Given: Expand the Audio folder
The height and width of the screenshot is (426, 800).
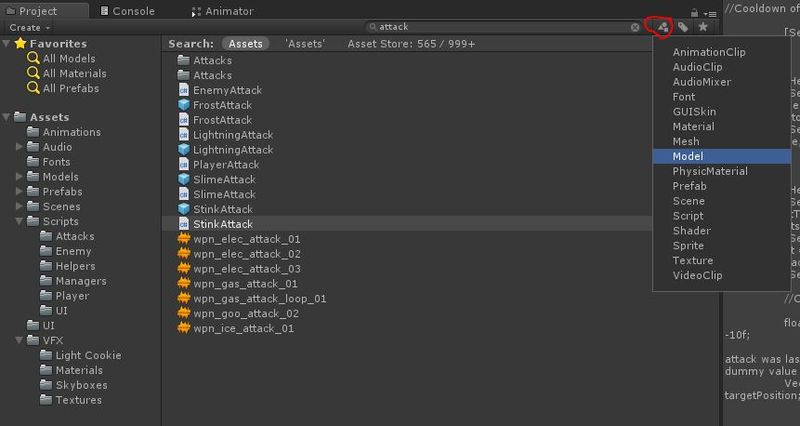Looking at the screenshot, I should coord(19,147).
